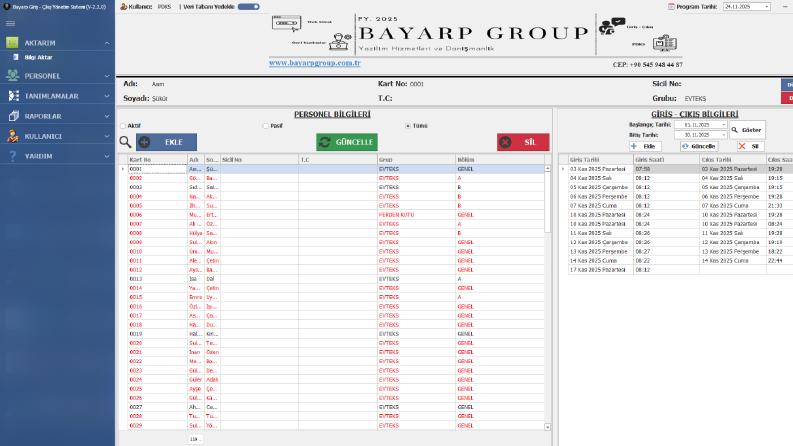This screenshot has height=446, width=793.
Task: Collapse the Aktarım menu chevron
Action: tap(107, 43)
